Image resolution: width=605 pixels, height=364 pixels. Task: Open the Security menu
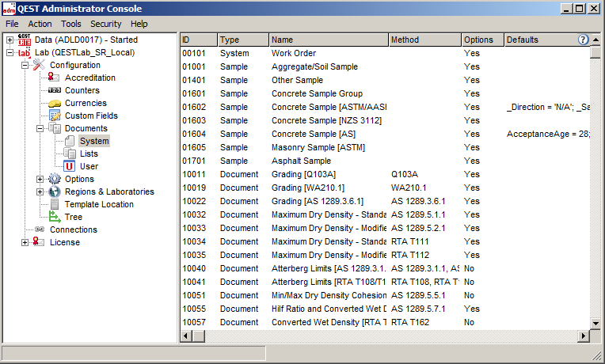[x=105, y=24]
